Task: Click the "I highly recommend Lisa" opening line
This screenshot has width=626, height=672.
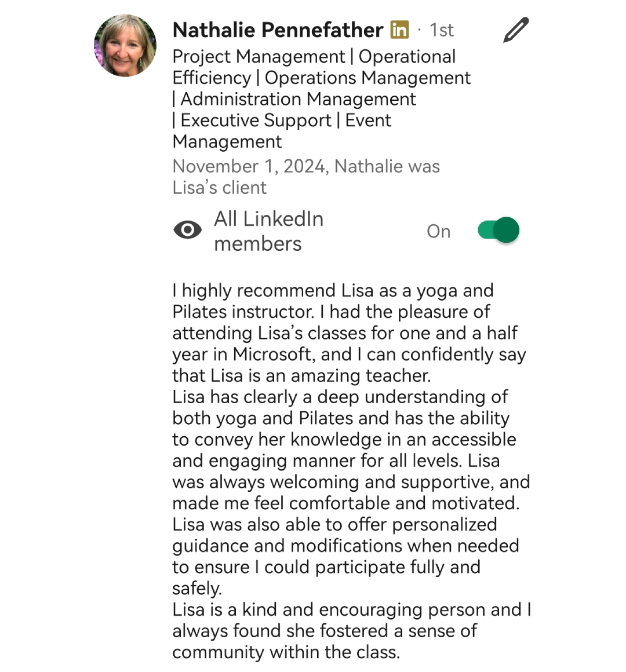Action: [333, 290]
